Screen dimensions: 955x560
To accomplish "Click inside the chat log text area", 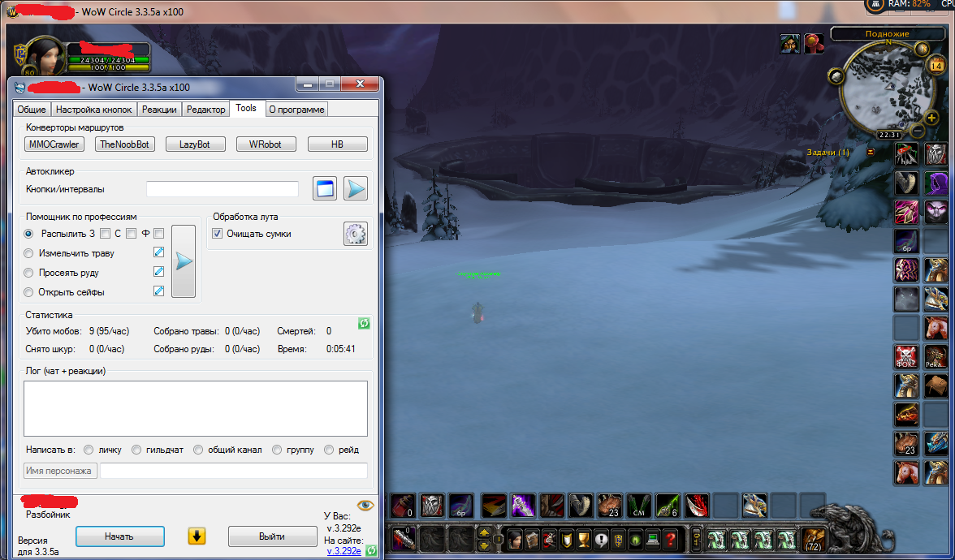I will click(196, 408).
